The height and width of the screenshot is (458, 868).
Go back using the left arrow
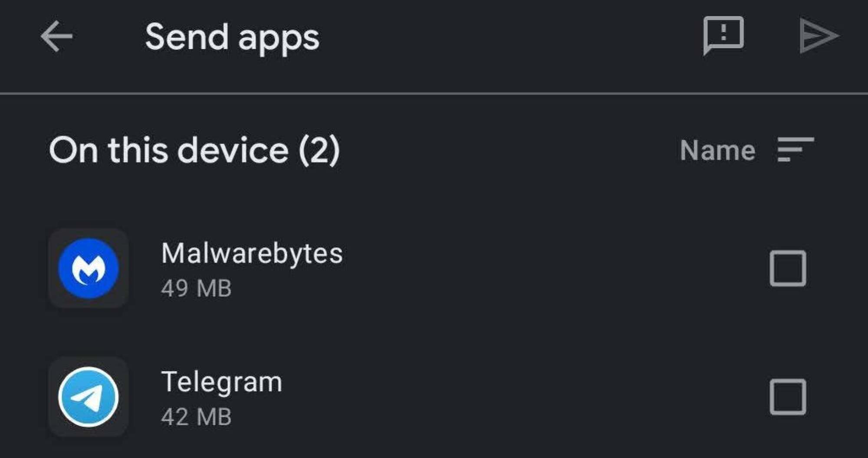click(x=56, y=36)
